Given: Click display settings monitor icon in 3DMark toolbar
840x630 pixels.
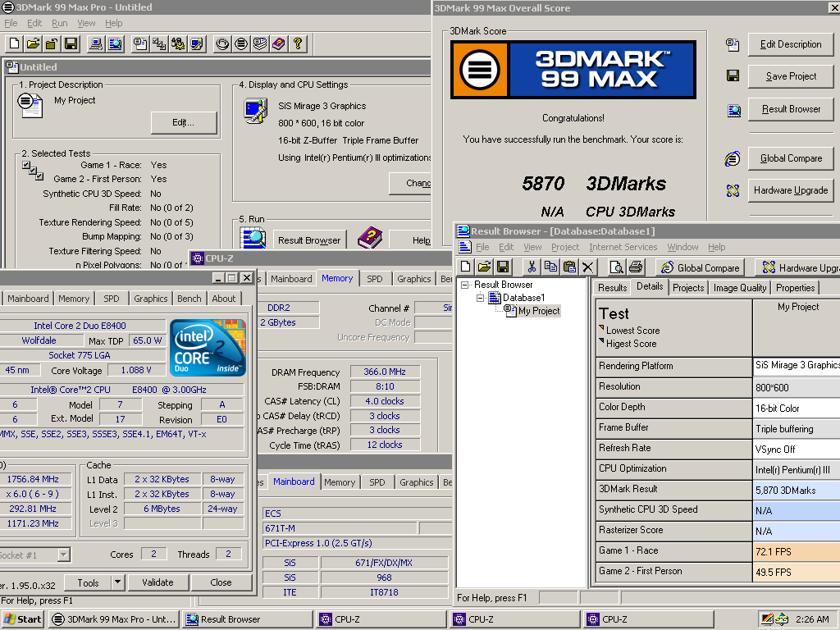Looking at the screenshot, I should point(197,43).
